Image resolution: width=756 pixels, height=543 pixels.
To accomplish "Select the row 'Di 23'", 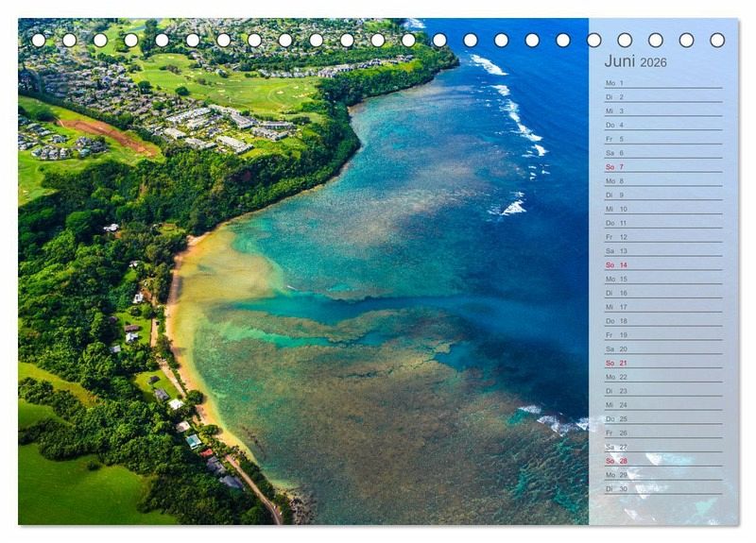I will (663, 391).
